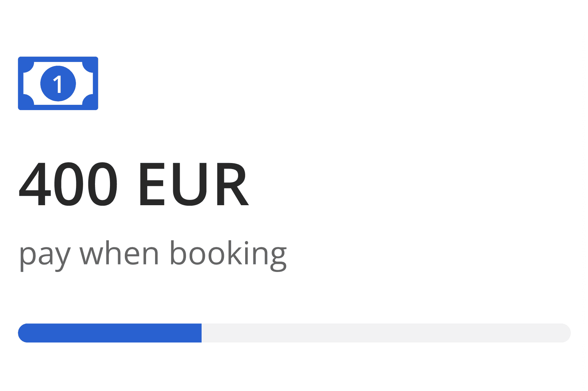
Task: Click the word pay in the caption
Action: point(45,258)
